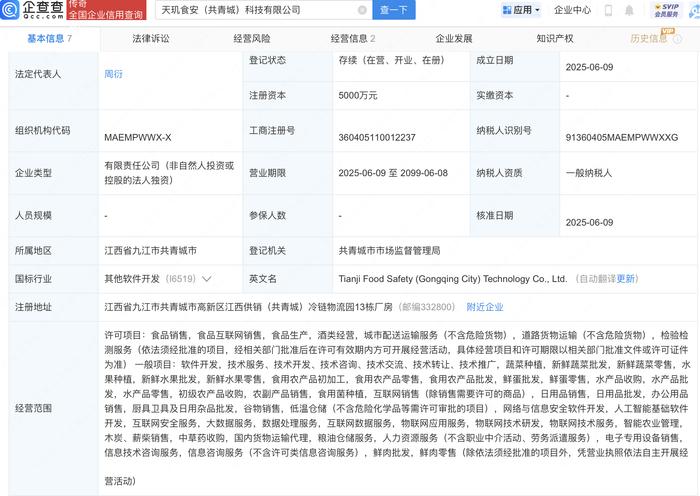The image size is (700, 496).
Task: Switch to 基本信息 tab
Action: point(49,39)
